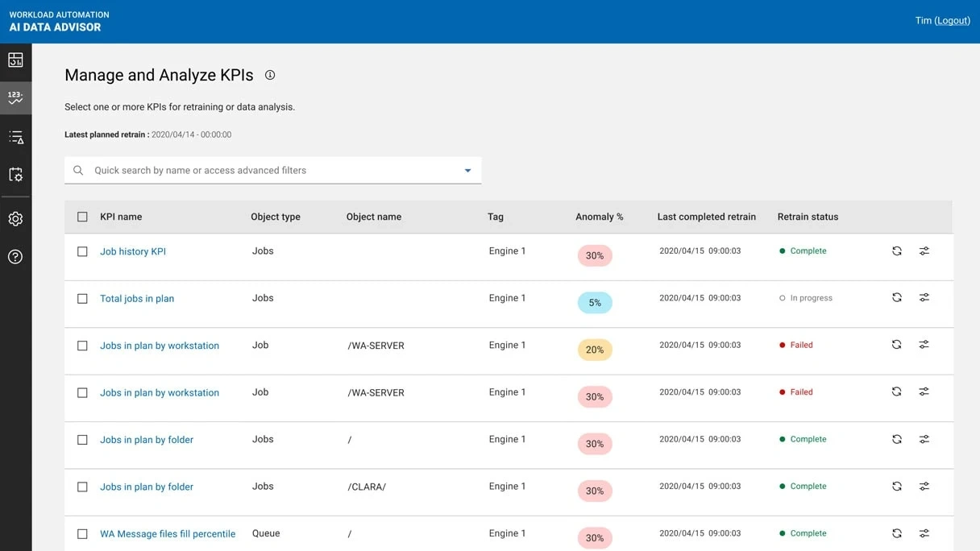Click the Logout link
This screenshot has width=980, height=551.
click(x=952, y=21)
